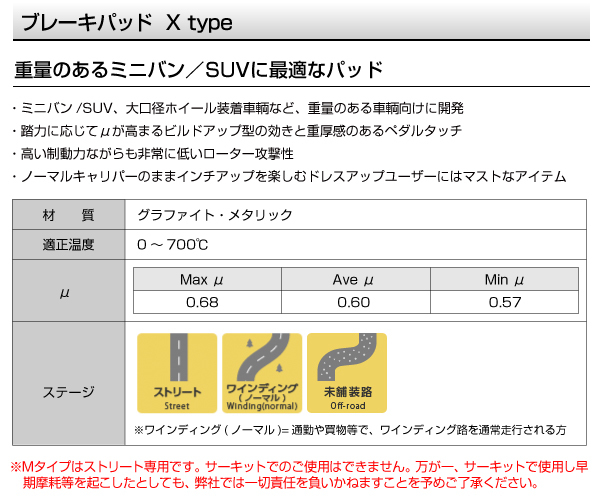This screenshot has height=500, width=600.
Task: Click the グラファイト・メタリック material text
Action: pyautogui.click(x=215, y=215)
